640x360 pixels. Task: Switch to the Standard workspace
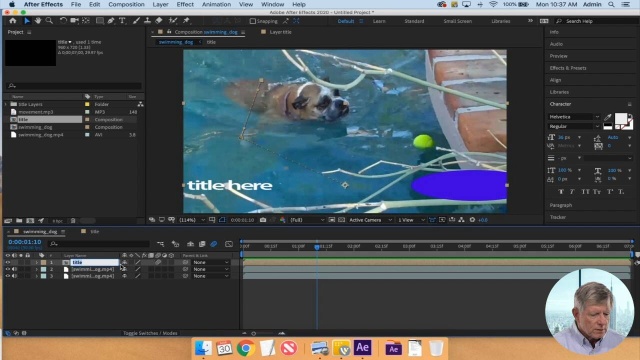pyautogui.click(x=414, y=21)
